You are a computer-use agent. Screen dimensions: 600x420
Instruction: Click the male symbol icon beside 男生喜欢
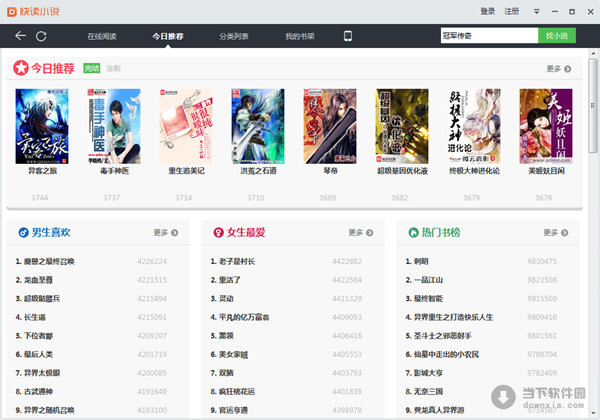click(23, 233)
